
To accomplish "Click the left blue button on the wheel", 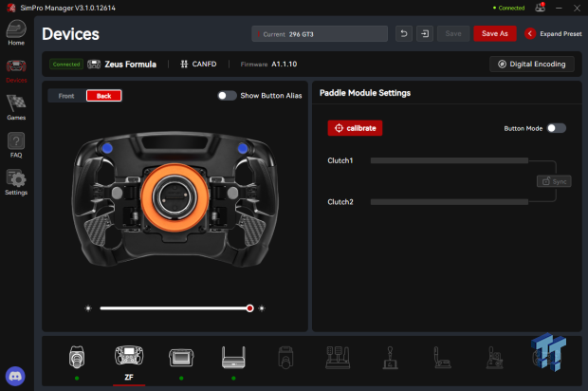I will pos(107,148).
